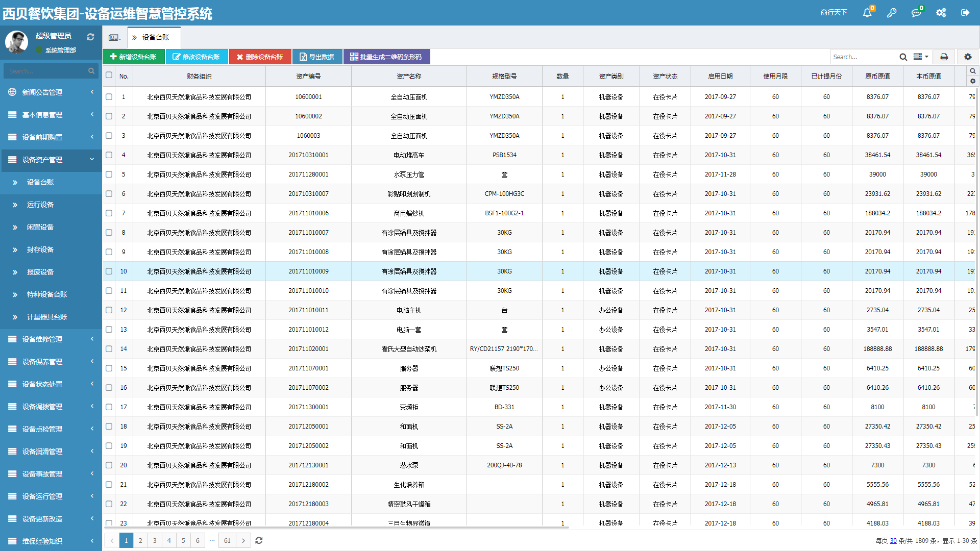
Task: Click the refresh icon near 超级管理员
Action: [x=90, y=37]
